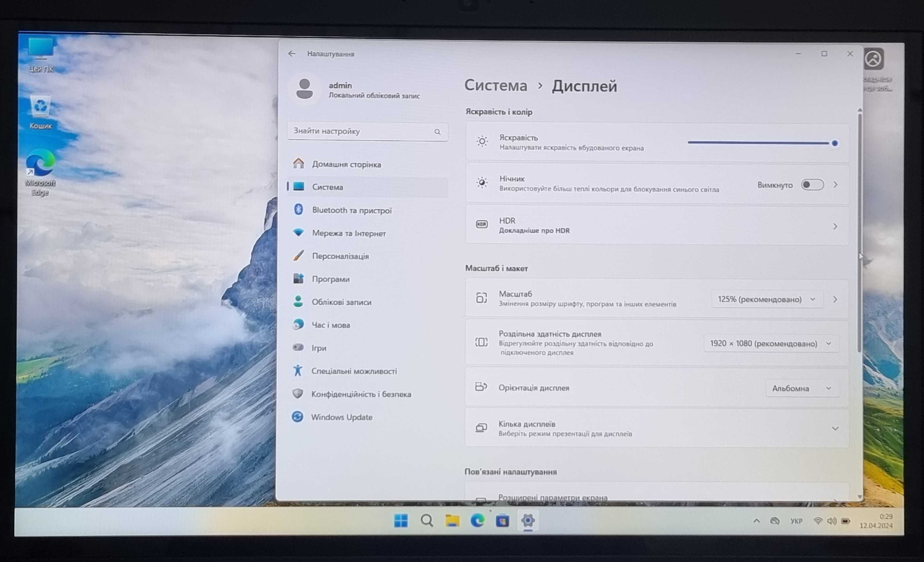Image resolution: width=924 pixels, height=562 pixels.
Task: Click the cloud sync tray icon
Action: click(775, 521)
